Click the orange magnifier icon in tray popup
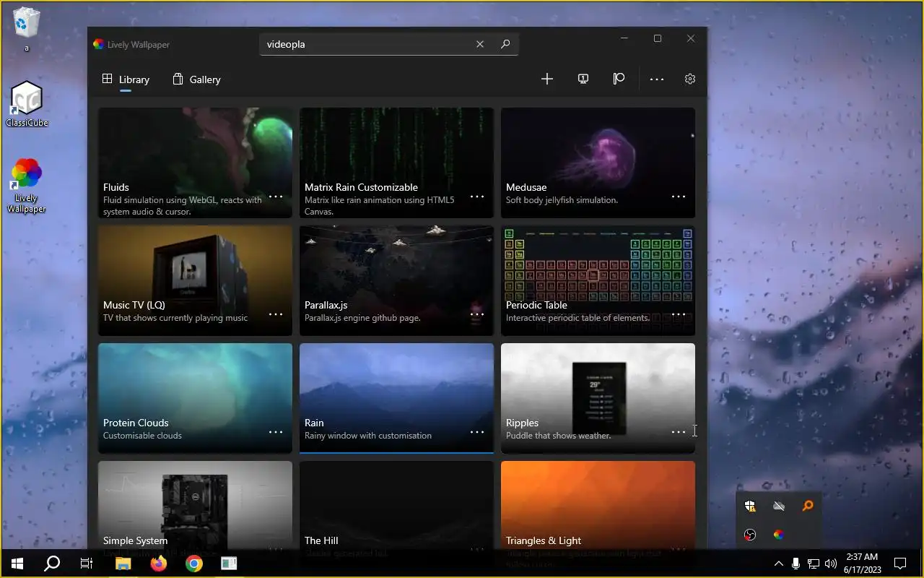The width and height of the screenshot is (924, 578). coord(807,506)
